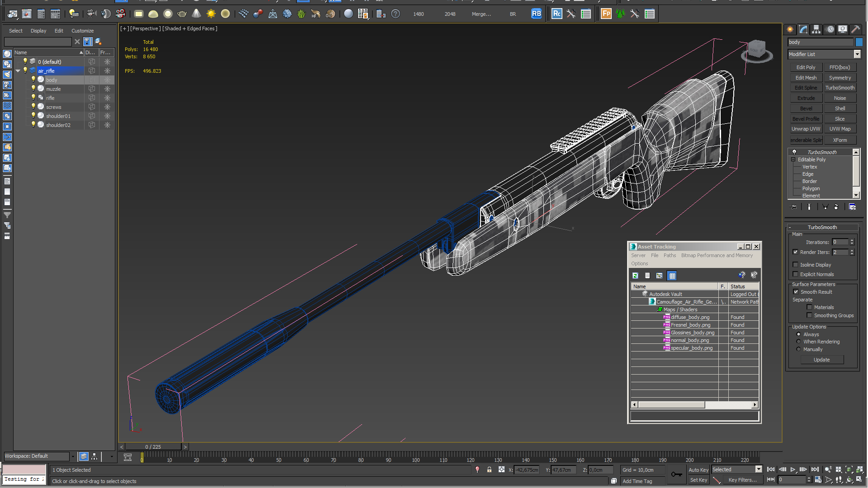This screenshot has height=488, width=868.
Task: Open the Key Filters dialog button
Action: 742,480
